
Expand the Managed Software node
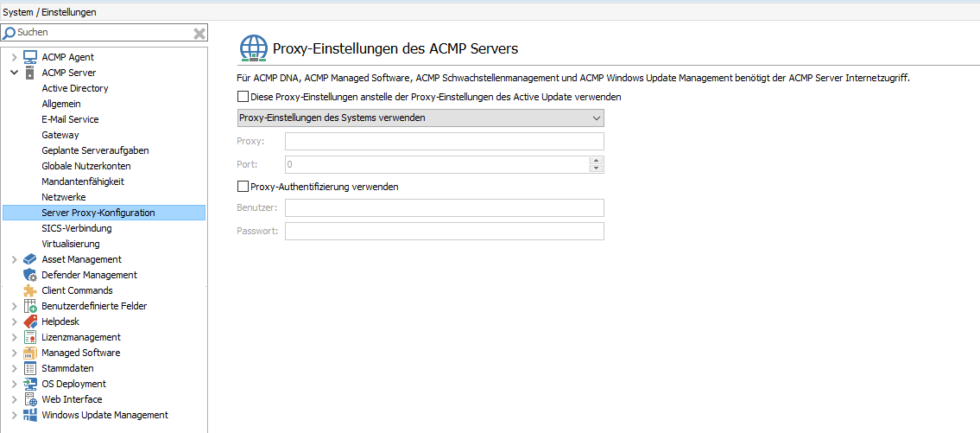pyautogui.click(x=15, y=353)
